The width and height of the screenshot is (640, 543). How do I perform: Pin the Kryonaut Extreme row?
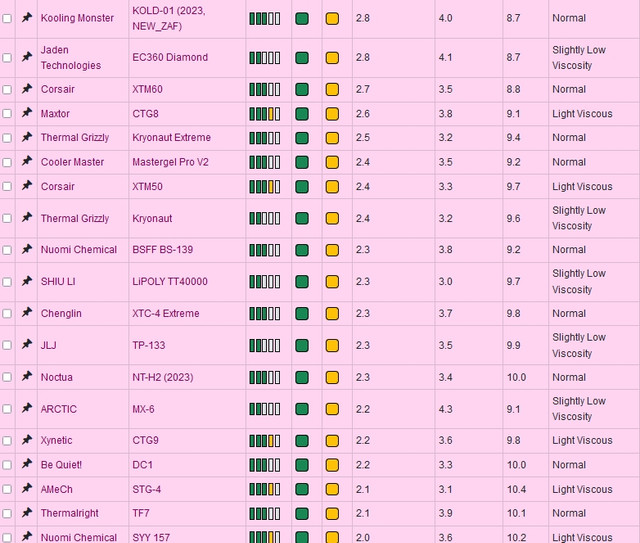pos(27,137)
